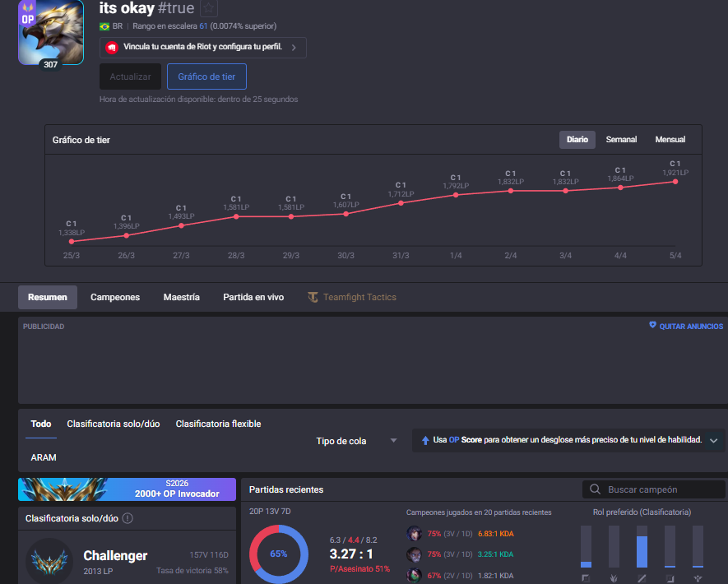Open ladder rank 61 link
The image size is (728, 584).
coord(203,26)
